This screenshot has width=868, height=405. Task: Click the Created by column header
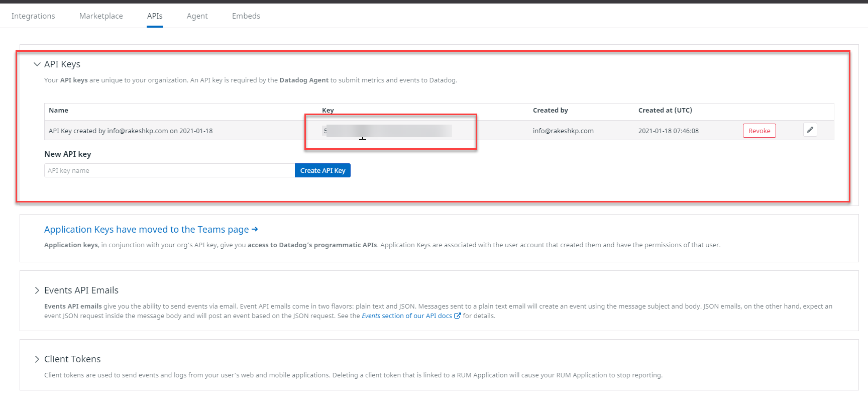point(550,111)
